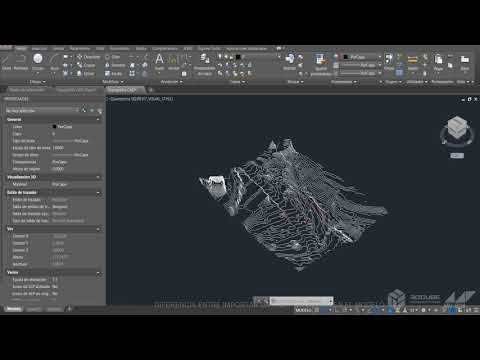Select the Arc tool

coord(55,62)
